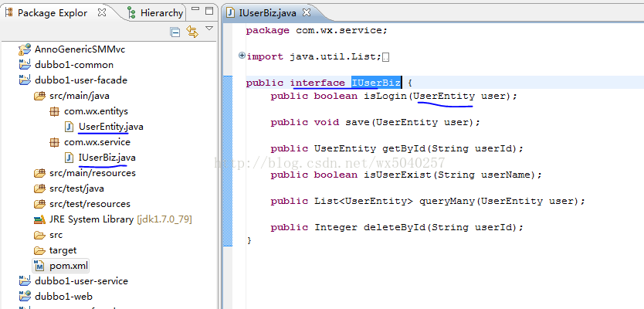Select dubbo1-web project
The image size is (644, 309).
[63, 297]
